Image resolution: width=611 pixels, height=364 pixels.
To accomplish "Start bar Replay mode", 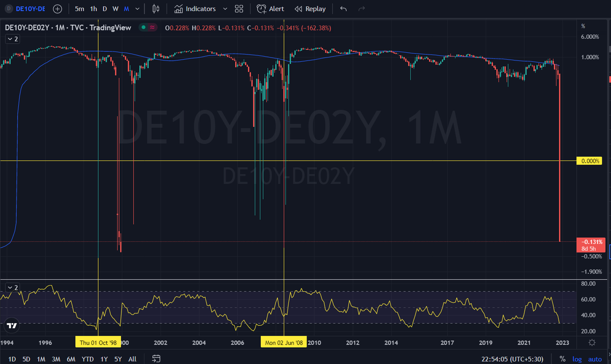I will [x=310, y=9].
